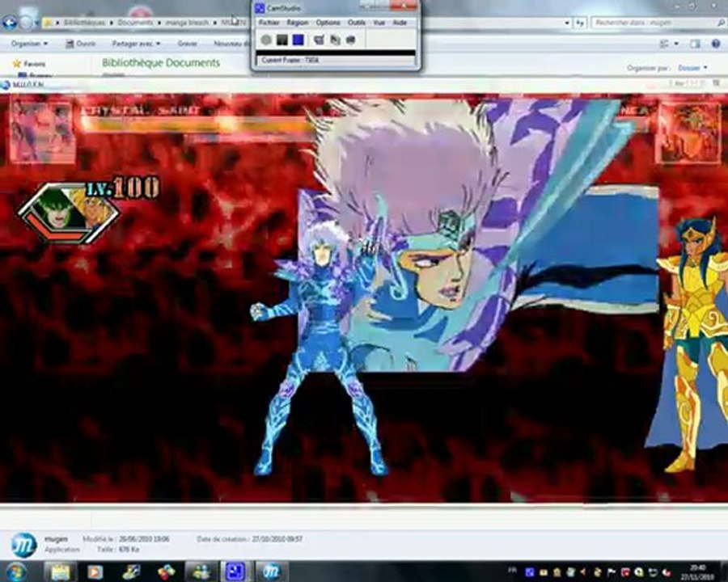The width and height of the screenshot is (728, 582).
Task: Toggle the Explorer preview pane icon
Action: tap(695, 44)
